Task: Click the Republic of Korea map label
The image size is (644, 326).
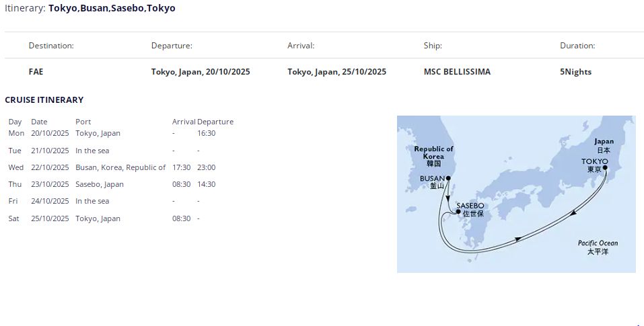Action: pos(433,153)
